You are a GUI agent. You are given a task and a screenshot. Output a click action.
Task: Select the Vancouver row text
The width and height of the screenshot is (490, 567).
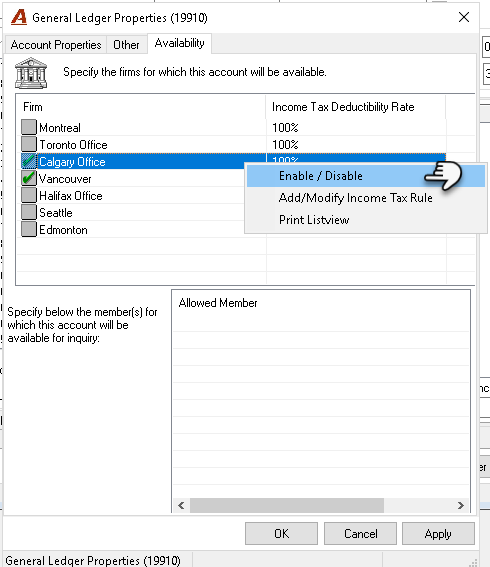65,179
